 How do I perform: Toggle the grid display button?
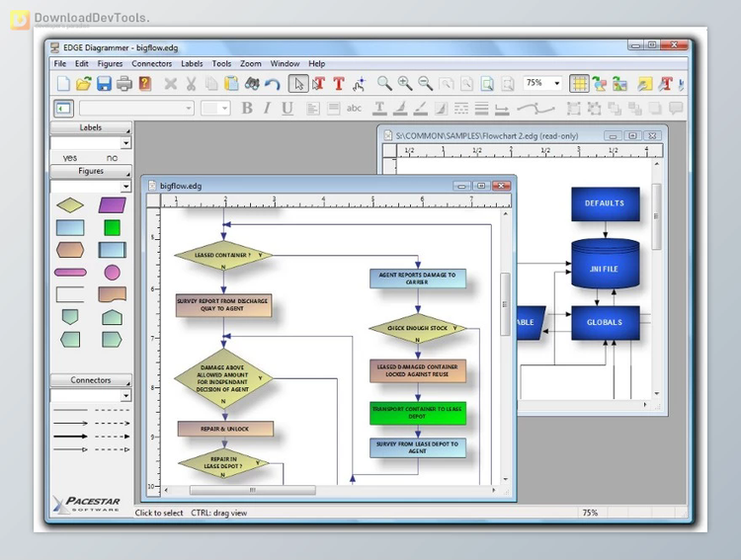pos(579,84)
